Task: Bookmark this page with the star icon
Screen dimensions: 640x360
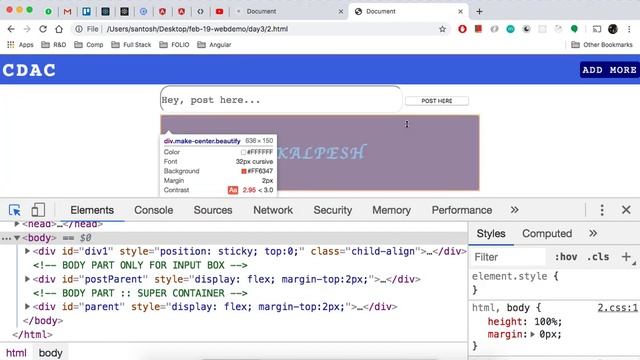Action: 442,29
